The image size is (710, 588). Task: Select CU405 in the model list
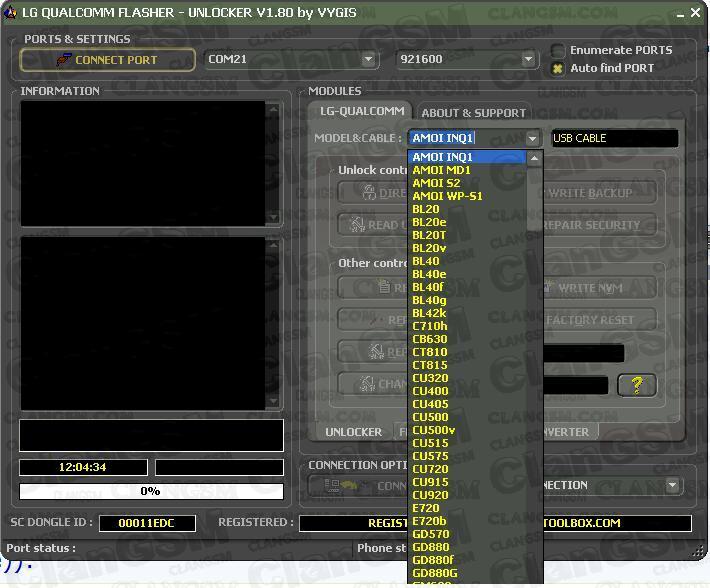click(x=467, y=404)
